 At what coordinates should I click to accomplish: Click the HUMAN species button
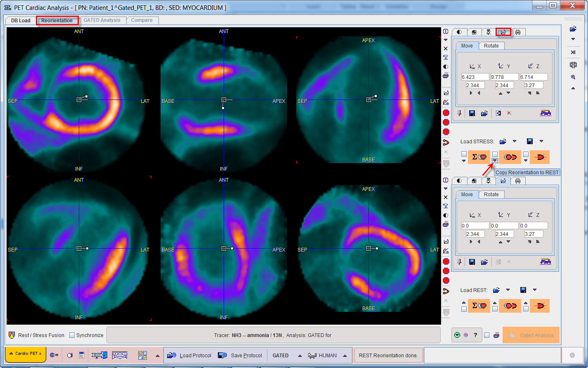point(323,355)
